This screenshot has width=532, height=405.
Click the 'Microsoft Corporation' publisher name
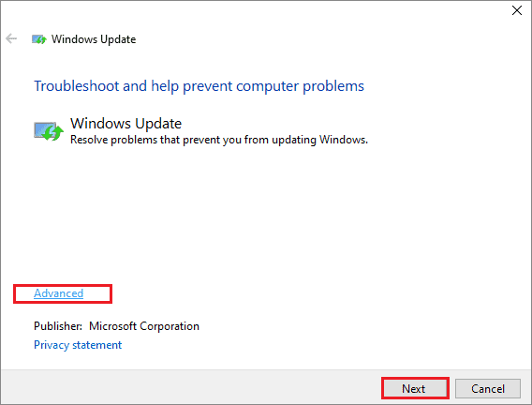144,326
